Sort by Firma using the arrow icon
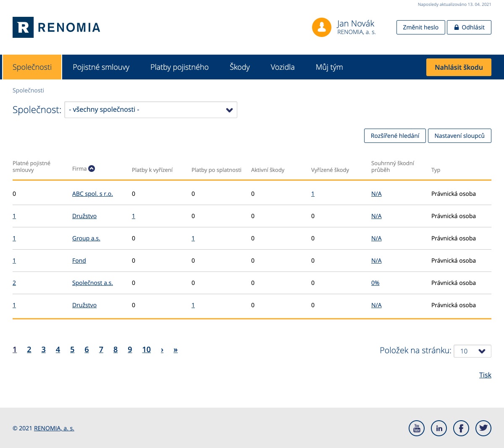The width and height of the screenshot is (504, 448). (x=92, y=169)
